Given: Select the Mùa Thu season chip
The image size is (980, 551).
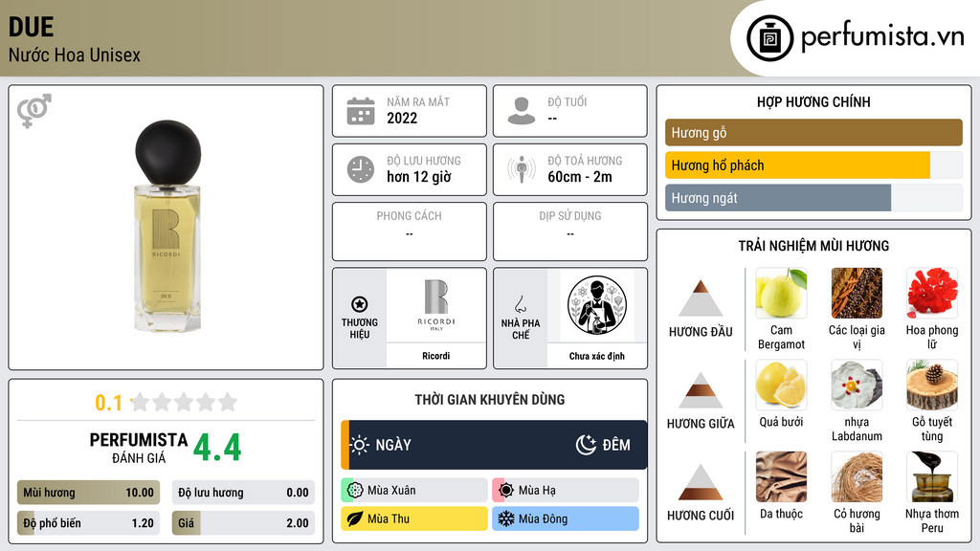Looking at the screenshot, I should [x=413, y=518].
